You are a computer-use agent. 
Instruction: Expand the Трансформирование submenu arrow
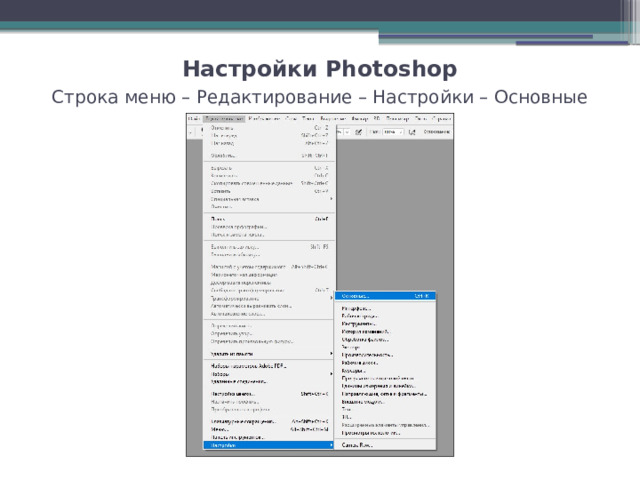coord(331,298)
